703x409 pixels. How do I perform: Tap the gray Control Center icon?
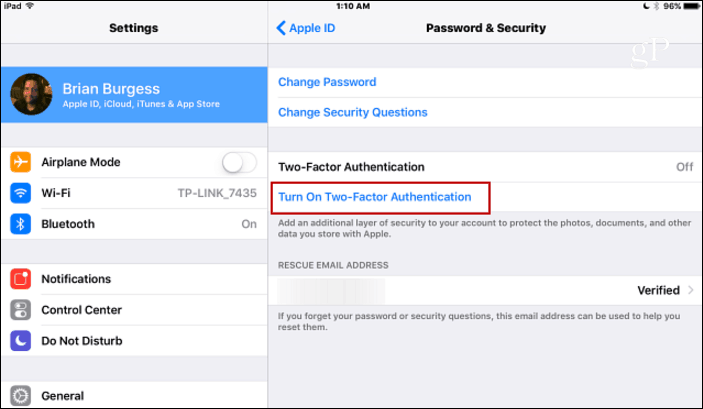[21, 310]
